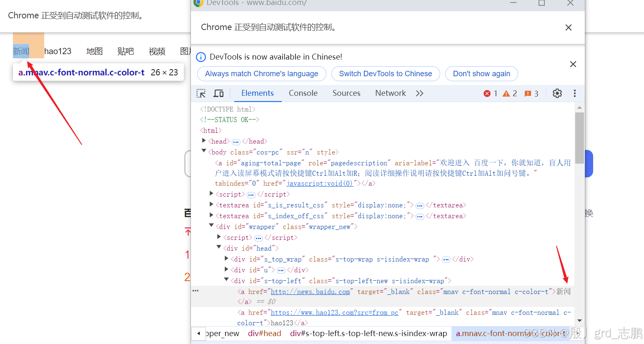Click Don't show again button
This screenshot has height=344, width=644.
pos(481,74)
